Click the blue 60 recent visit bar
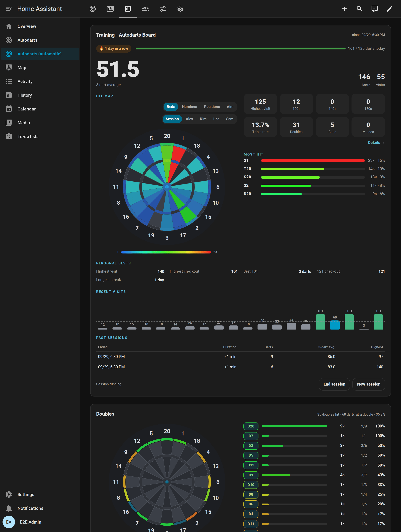 point(335,325)
